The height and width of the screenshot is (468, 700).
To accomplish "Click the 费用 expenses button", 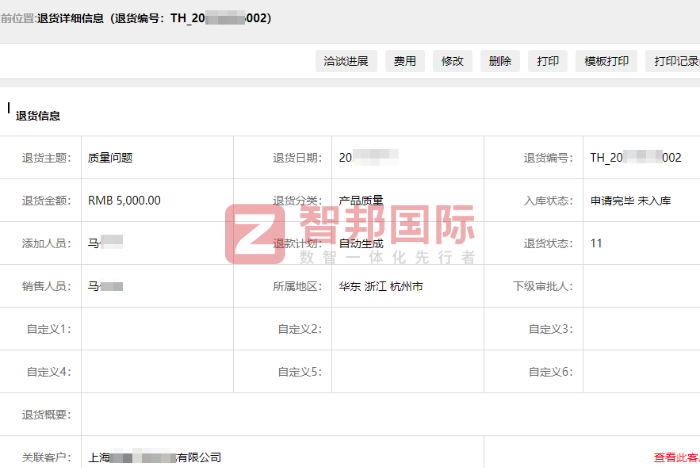I will pyautogui.click(x=404, y=61).
